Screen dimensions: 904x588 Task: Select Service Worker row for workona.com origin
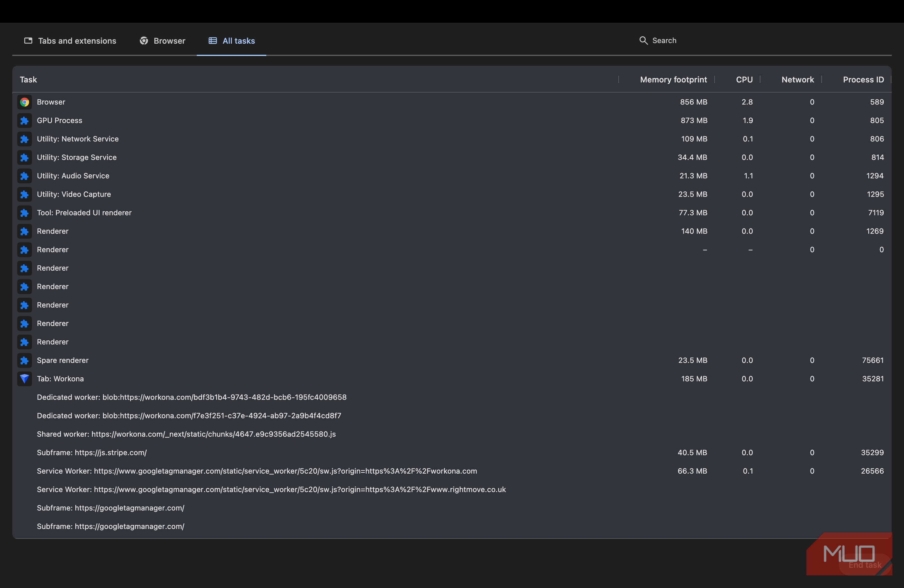pyautogui.click(x=452, y=471)
